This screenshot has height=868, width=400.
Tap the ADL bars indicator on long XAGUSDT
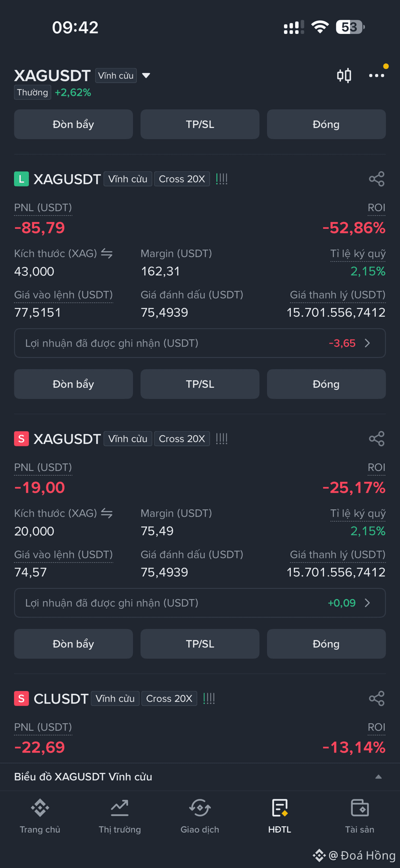(222, 179)
